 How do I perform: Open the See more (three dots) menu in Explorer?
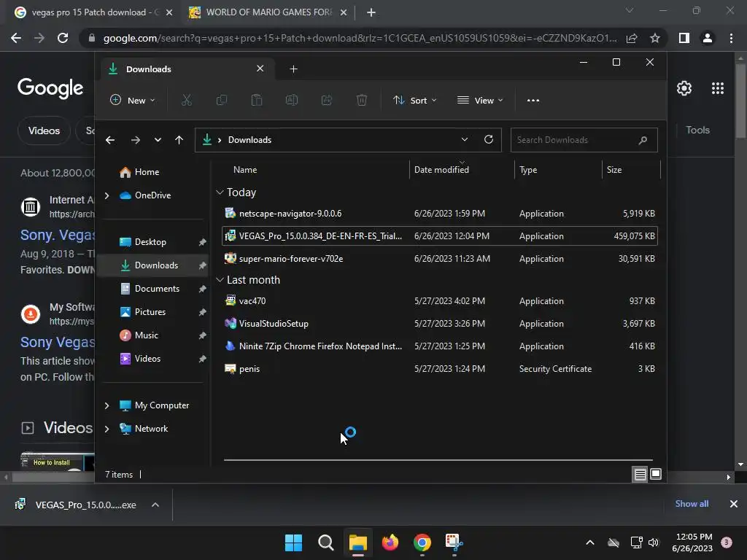[533, 101]
